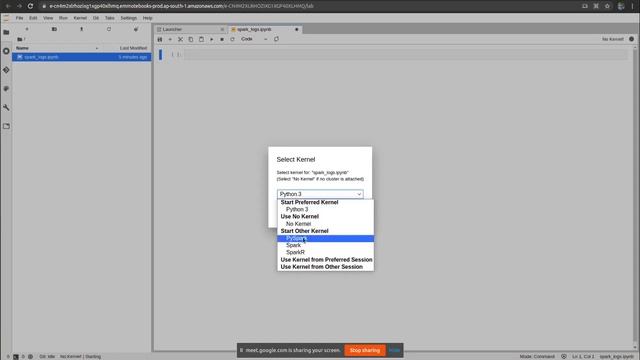The height and width of the screenshot is (360, 640).
Task: Open the Tabs menu
Action: [x=110, y=18]
